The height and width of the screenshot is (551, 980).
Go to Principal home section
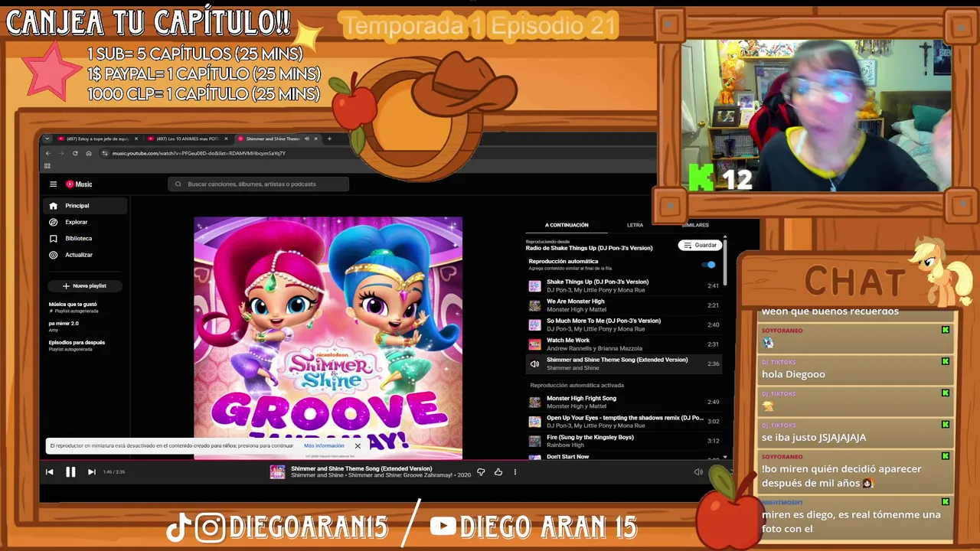(86, 206)
